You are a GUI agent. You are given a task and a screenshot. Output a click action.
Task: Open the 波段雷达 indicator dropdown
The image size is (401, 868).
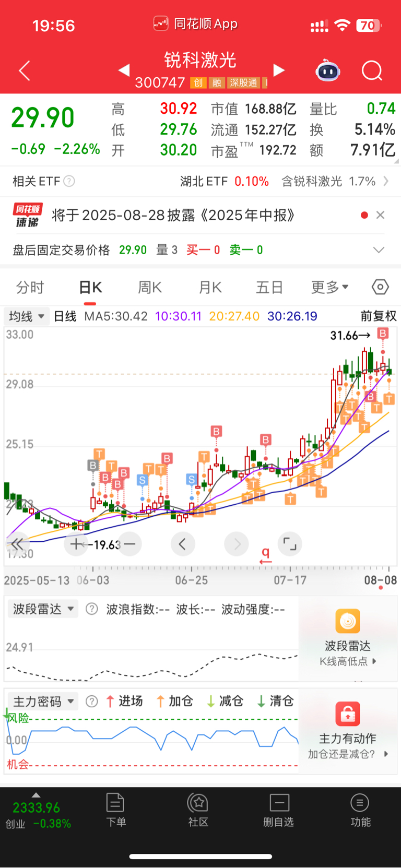[x=43, y=609]
